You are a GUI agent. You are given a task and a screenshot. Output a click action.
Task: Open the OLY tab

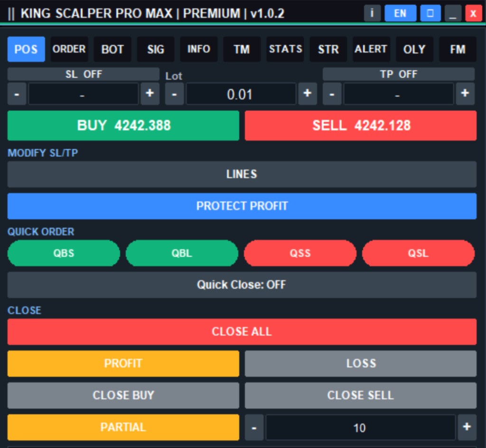pyautogui.click(x=414, y=49)
